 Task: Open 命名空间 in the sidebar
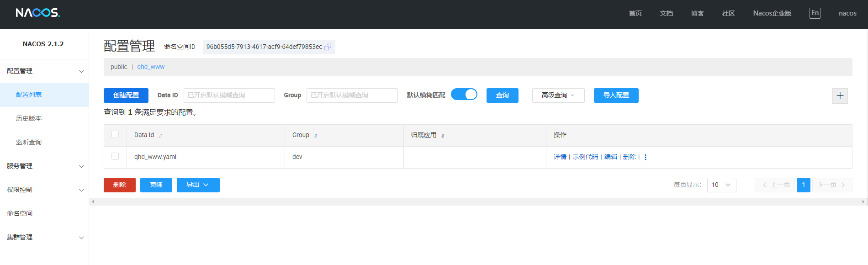44,214
